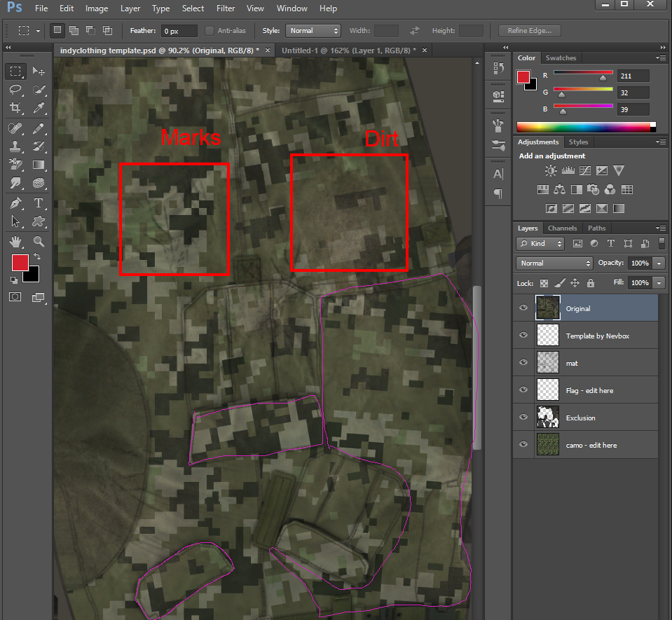Hide the Original layer
The height and width of the screenshot is (620, 672).
coord(523,308)
